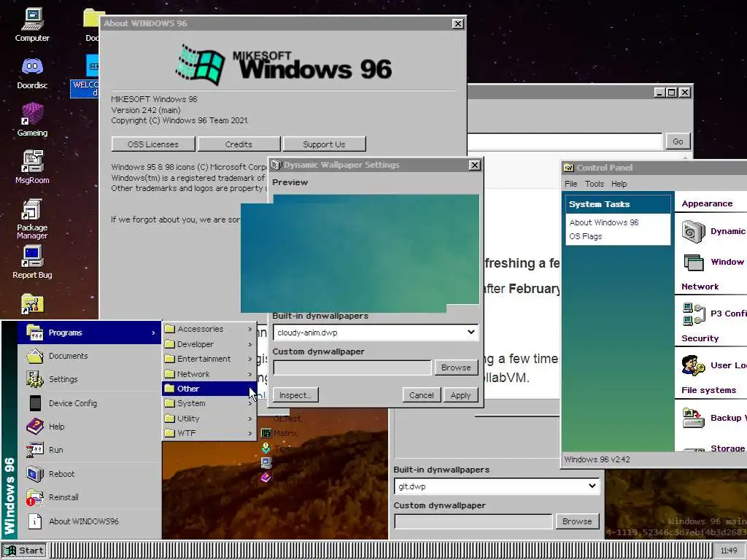Screen dimensions: 747x560
Task: Click Cancel in Dynamic Wallpaper Settings
Action: (x=421, y=395)
